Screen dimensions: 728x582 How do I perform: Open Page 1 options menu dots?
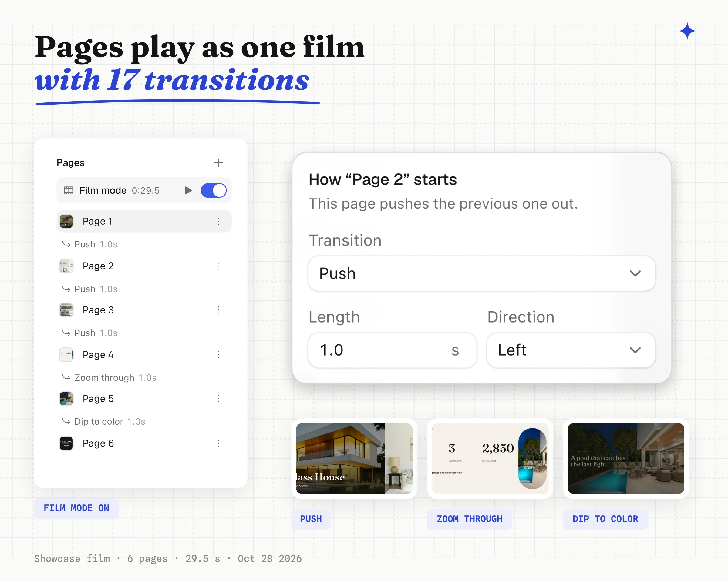pos(218,221)
